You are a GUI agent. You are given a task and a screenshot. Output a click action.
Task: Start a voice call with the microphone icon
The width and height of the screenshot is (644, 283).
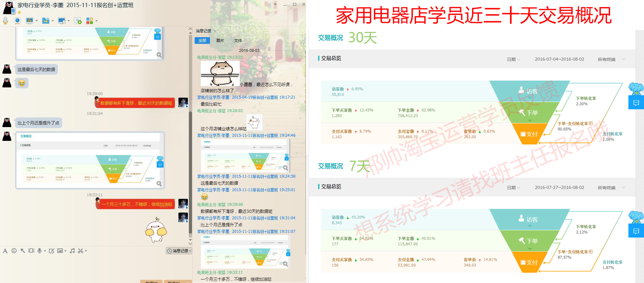[5, 21]
